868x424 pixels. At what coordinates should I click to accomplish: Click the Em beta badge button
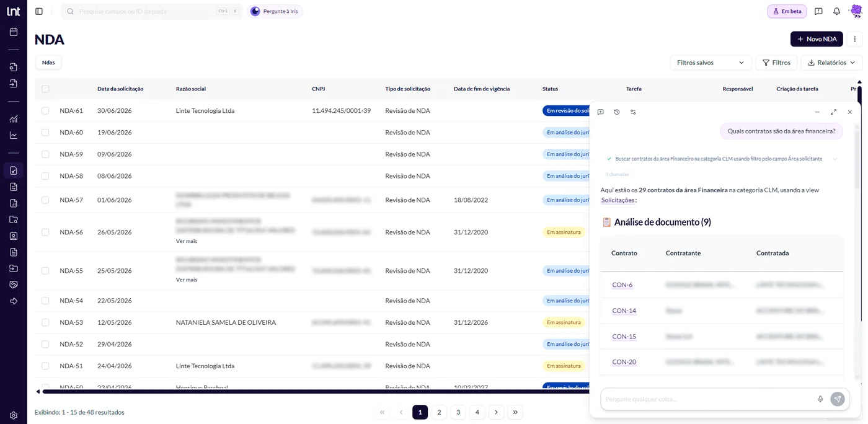787,11
